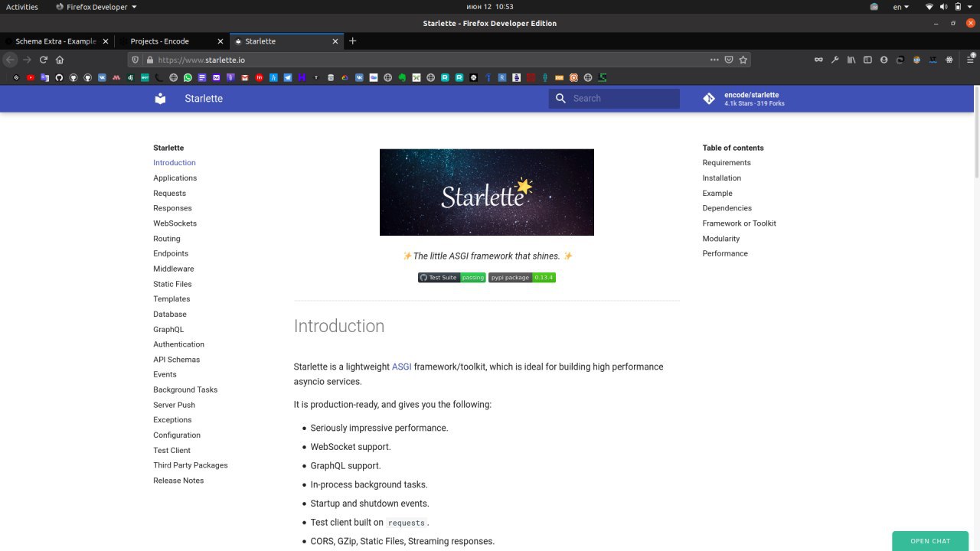Screen dimensions: 980x551
Task: Open the ASGI hyperlink in introduction
Action: coord(402,367)
